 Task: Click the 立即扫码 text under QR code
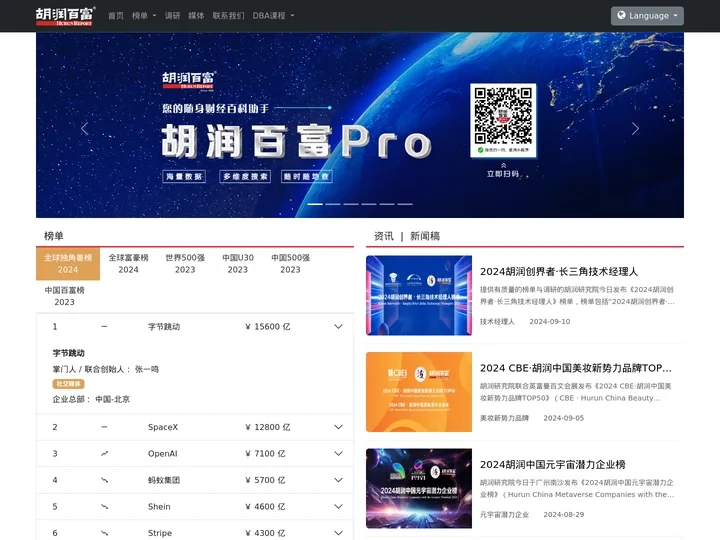[503, 174]
